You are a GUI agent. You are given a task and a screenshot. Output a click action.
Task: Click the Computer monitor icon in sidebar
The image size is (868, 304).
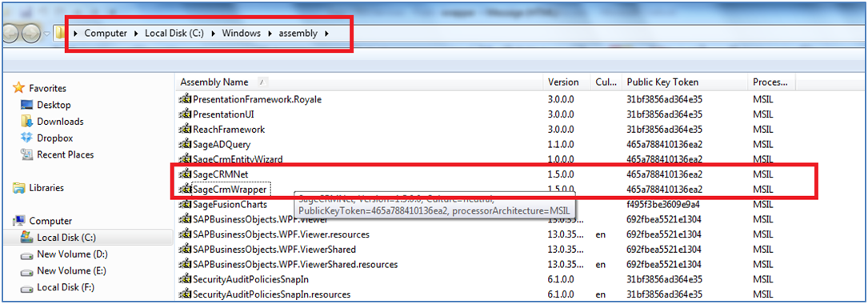[19, 221]
